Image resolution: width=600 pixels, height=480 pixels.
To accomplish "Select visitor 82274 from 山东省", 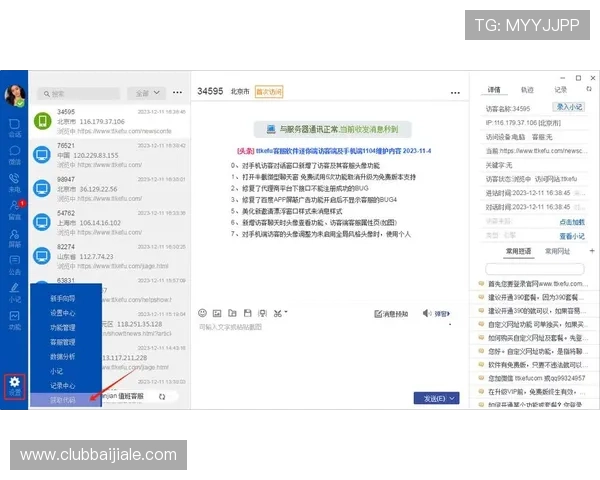I will [109, 256].
